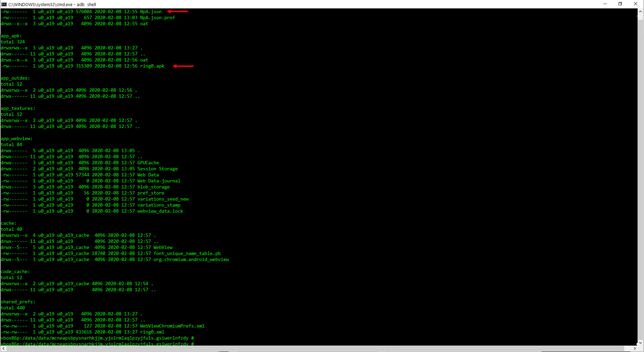
Task: Click the app_apk: directory header
Action: click(11, 36)
